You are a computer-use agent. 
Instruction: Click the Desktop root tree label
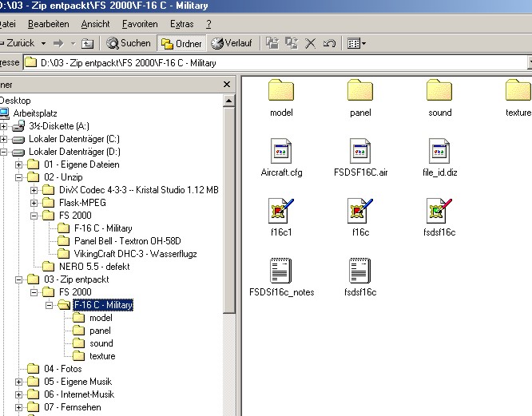pyautogui.click(x=15, y=101)
